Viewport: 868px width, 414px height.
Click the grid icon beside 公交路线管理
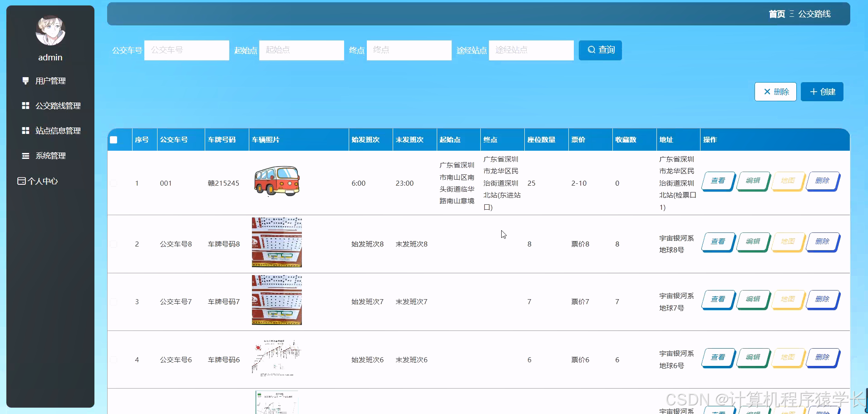[25, 105]
